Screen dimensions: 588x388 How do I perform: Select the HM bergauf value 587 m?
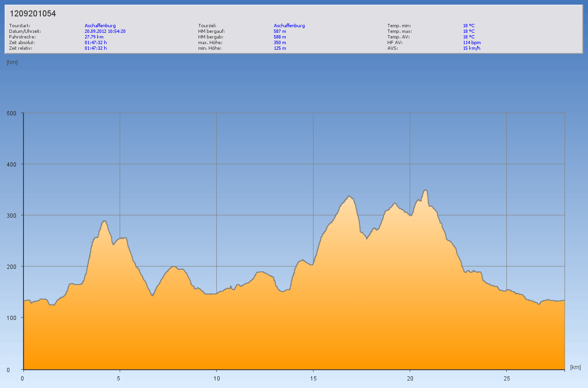point(280,31)
